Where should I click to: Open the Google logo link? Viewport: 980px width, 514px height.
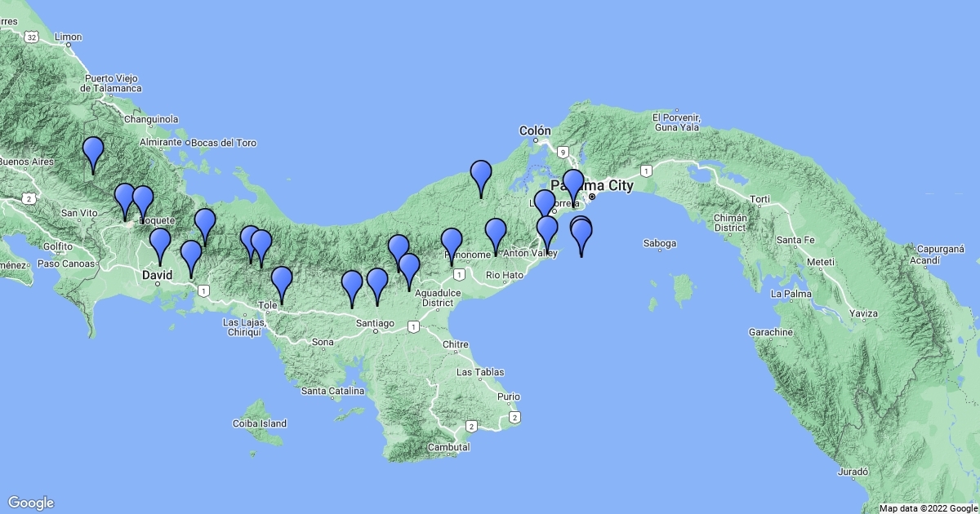click(x=31, y=503)
